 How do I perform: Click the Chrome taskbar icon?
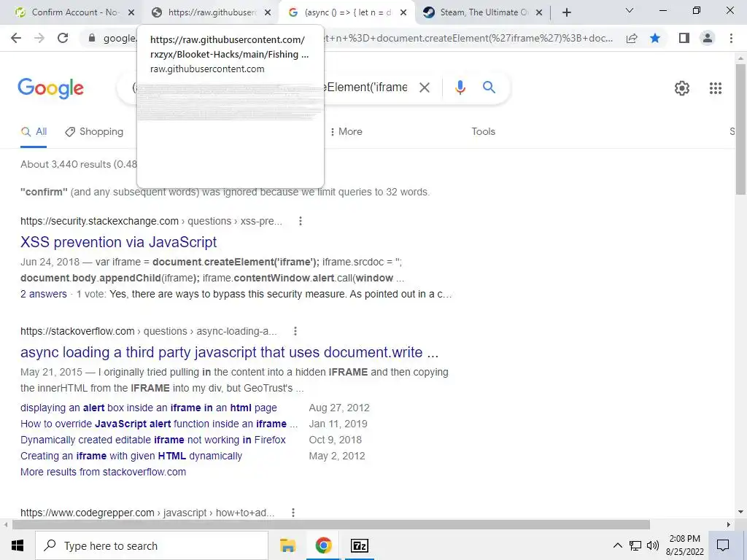click(323, 545)
